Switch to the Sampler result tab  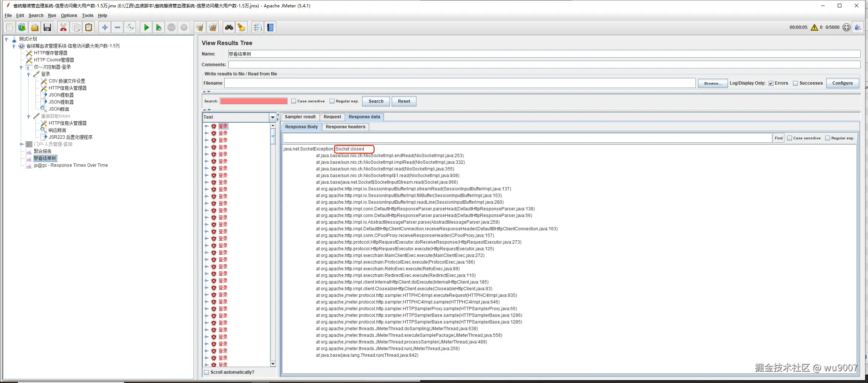pyautogui.click(x=300, y=117)
